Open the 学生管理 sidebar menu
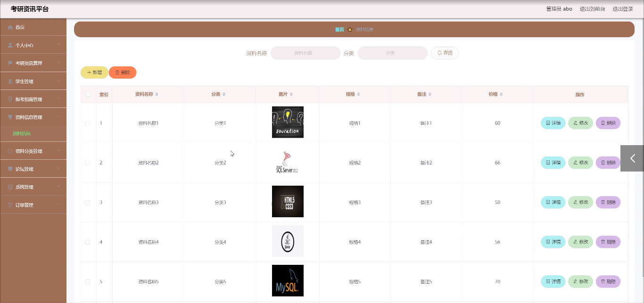The height and width of the screenshot is (303, 644). click(x=33, y=82)
